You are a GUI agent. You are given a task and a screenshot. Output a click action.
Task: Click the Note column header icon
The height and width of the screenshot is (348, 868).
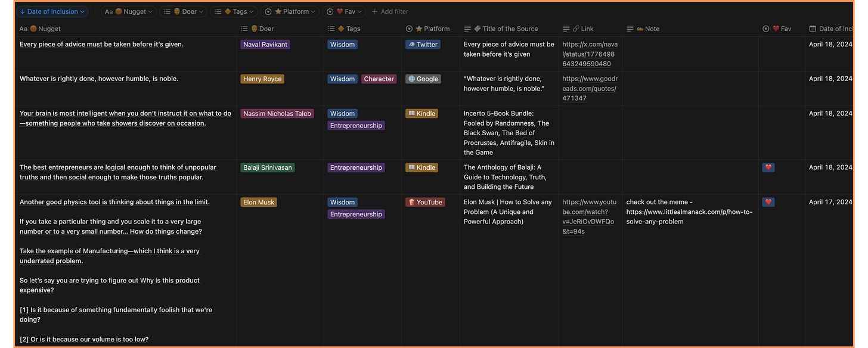coord(630,28)
